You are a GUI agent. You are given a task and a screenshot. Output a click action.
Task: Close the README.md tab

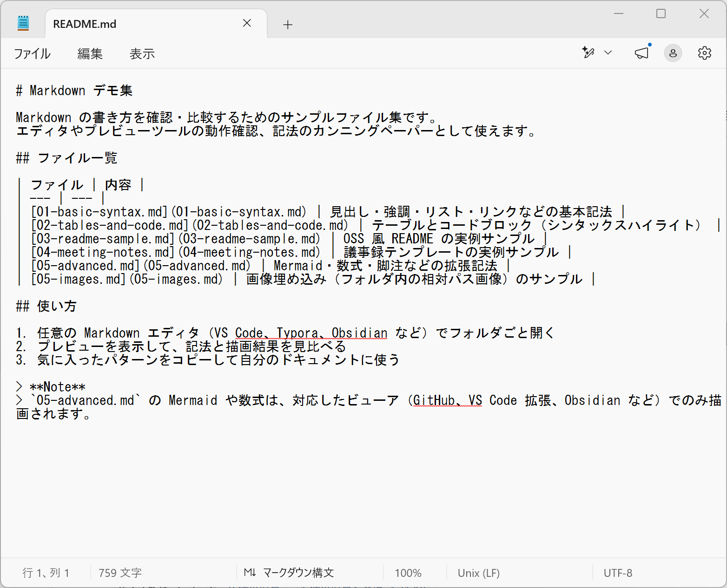pyautogui.click(x=247, y=23)
